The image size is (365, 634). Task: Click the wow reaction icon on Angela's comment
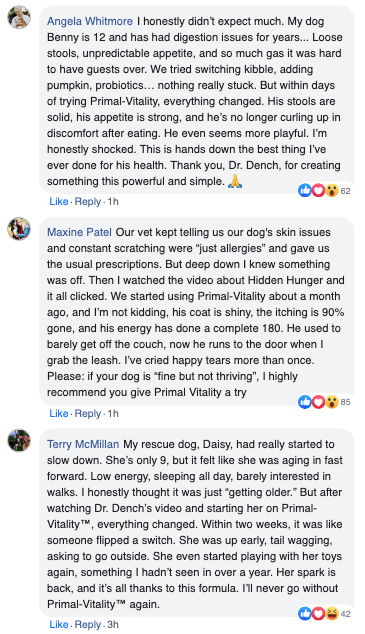click(331, 190)
